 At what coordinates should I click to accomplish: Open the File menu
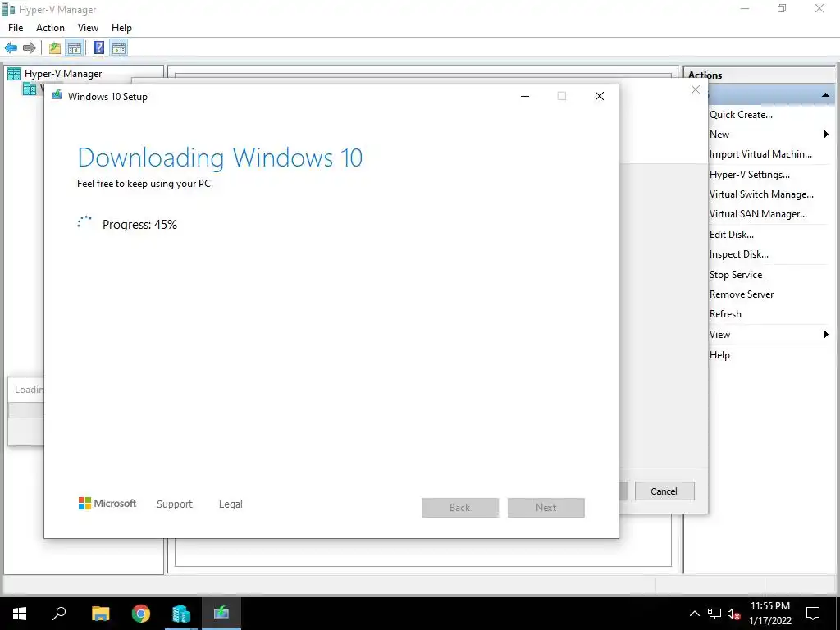point(16,28)
